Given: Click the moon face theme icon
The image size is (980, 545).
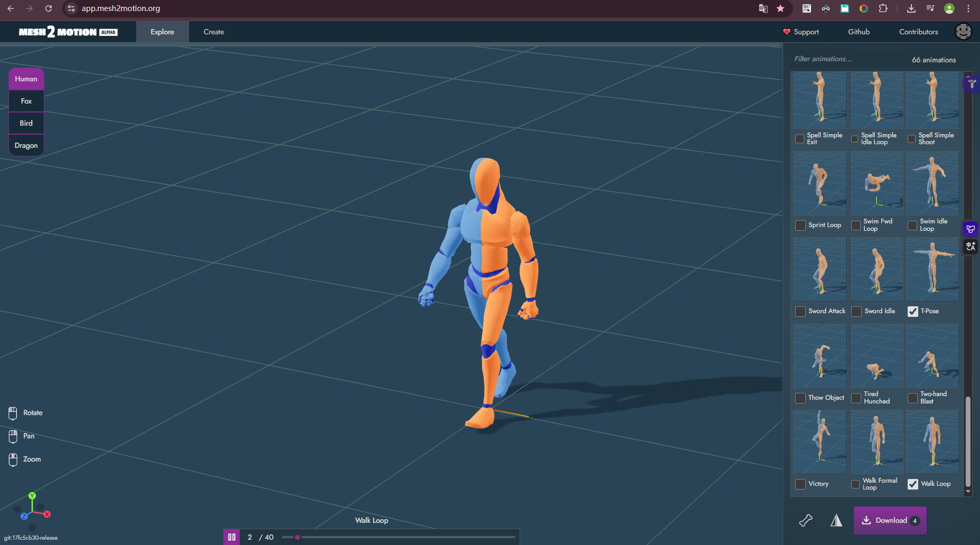Looking at the screenshot, I should [x=963, y=32].
